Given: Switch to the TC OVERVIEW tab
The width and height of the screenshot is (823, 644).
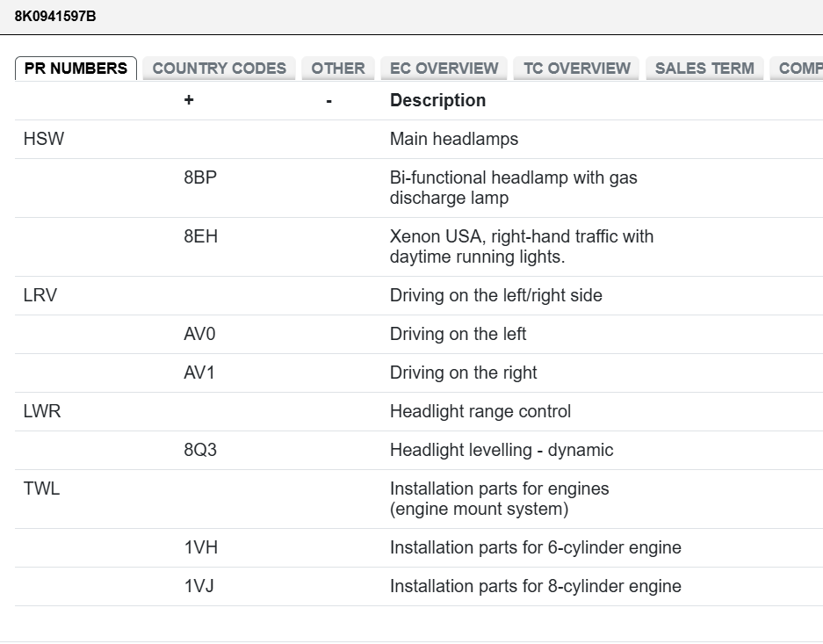Looking at the screenshot, I should point(576,69).
